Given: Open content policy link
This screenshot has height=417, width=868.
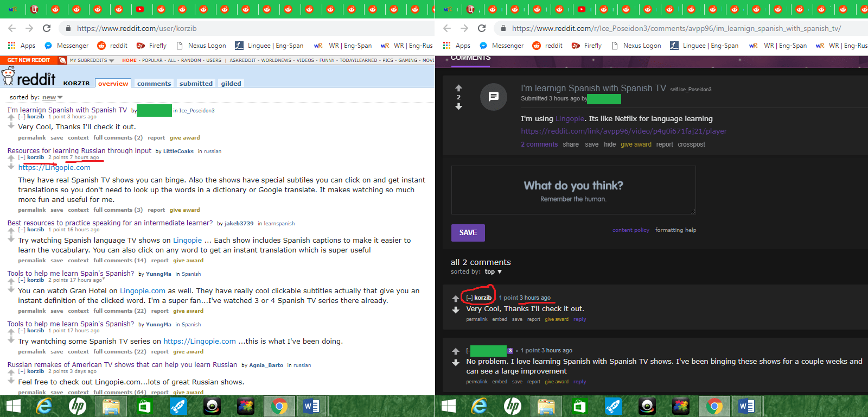Looking at the screenshot, I should (631, 230).
